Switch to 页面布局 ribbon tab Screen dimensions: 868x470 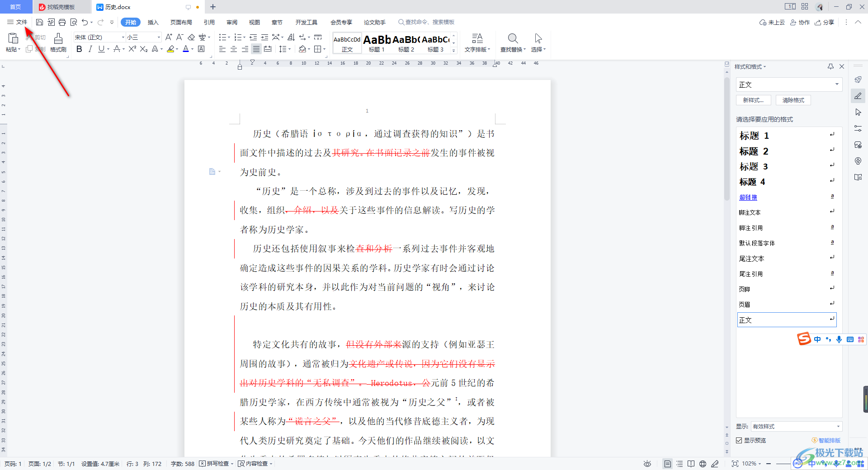(x=181, y=22)
